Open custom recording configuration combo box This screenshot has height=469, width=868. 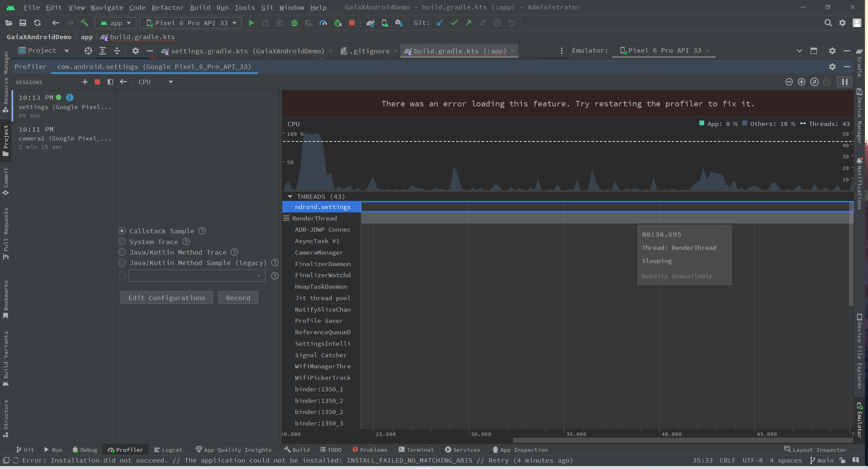click(197, 276)
